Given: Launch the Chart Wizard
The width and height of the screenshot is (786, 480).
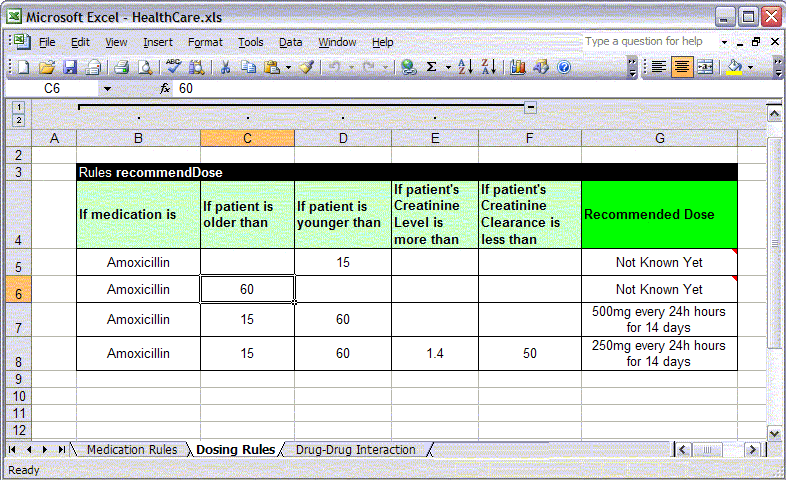Looking at the screenshot, I should pos(517,67).
